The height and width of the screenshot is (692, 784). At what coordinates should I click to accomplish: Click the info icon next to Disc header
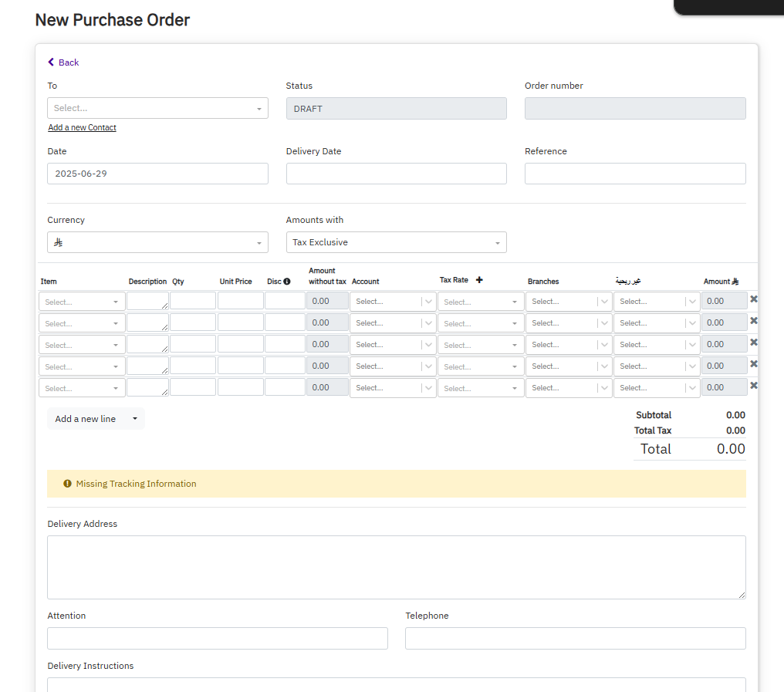pos(286,281)
